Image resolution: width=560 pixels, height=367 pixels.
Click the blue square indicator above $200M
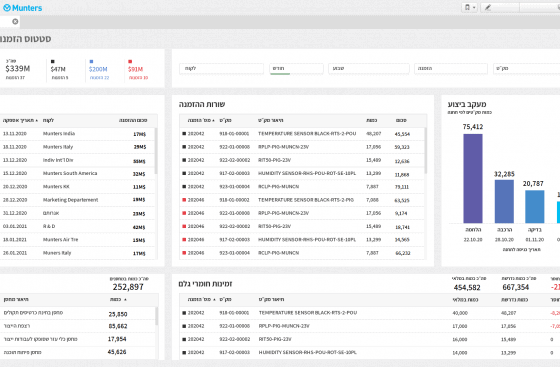tap(91, 61)
